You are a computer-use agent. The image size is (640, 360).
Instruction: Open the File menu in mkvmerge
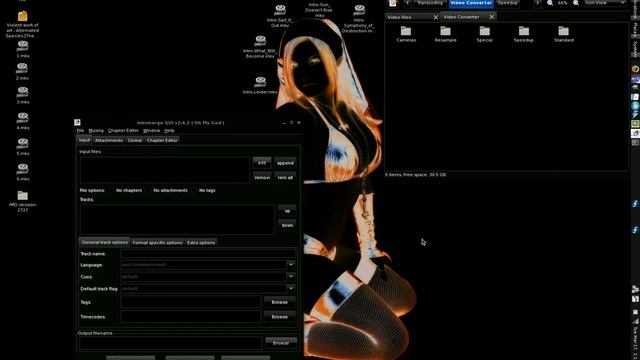pos(80,131)
